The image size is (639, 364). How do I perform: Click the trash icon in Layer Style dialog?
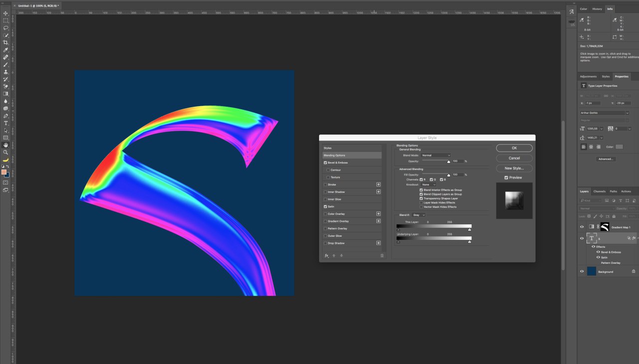click(382, 255)
